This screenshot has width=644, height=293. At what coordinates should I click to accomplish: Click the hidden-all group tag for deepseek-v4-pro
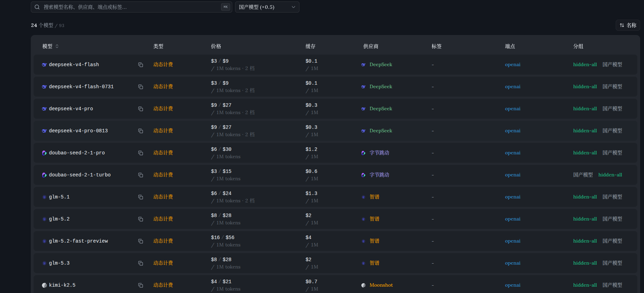click(585, 109)
